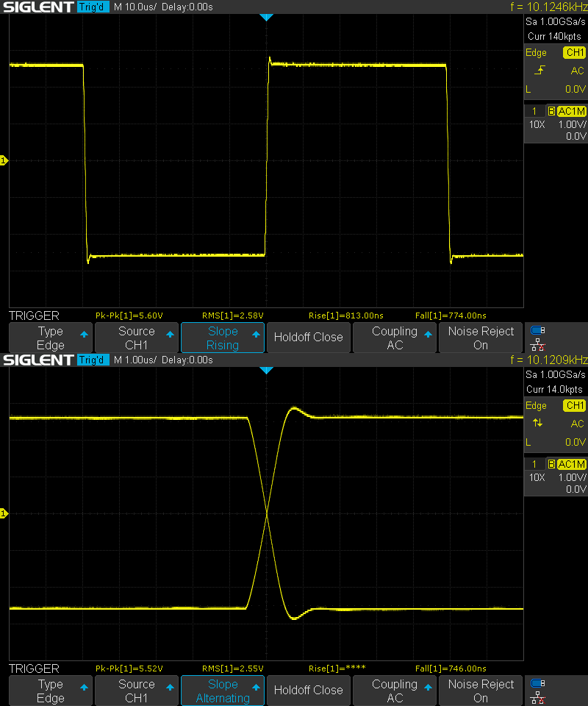
Task: Click Fall[1]=774.00ns measurement
Action: (x=451, y=315)
